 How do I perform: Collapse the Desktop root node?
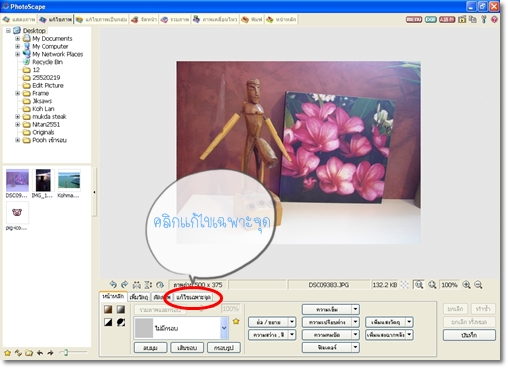point(8,31)
